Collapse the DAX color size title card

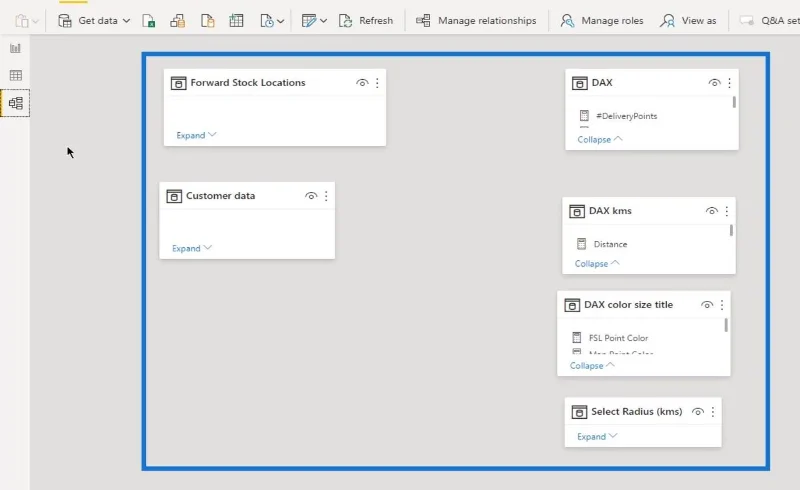pyautogui.click(x=592, y=365)
